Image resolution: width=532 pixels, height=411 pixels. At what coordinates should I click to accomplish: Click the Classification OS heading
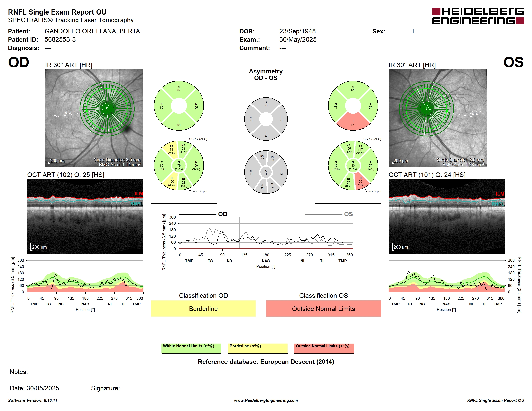pos(323,295)
